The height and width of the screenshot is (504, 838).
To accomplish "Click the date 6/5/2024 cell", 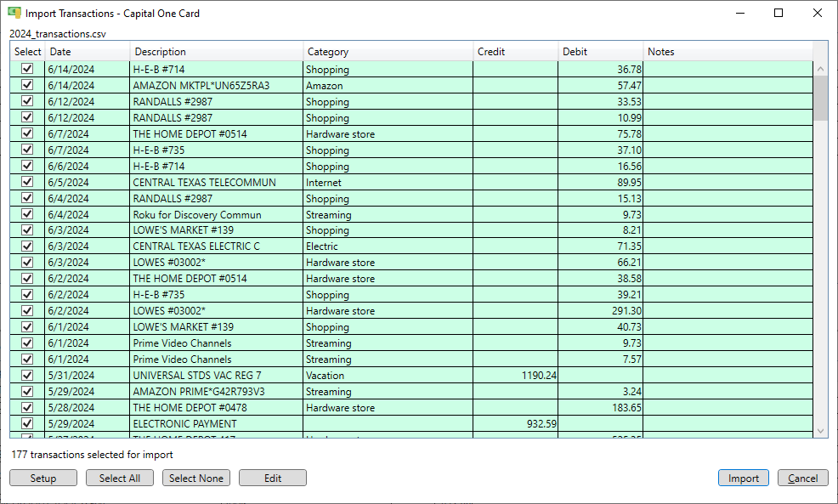I will pyautogui.click(x=88, y=182).
